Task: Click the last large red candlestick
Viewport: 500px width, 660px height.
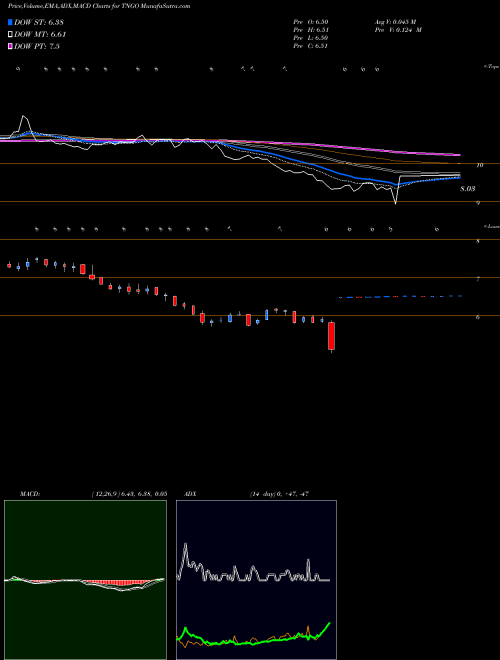Action: pyautogui.click(x=332, y=336)
